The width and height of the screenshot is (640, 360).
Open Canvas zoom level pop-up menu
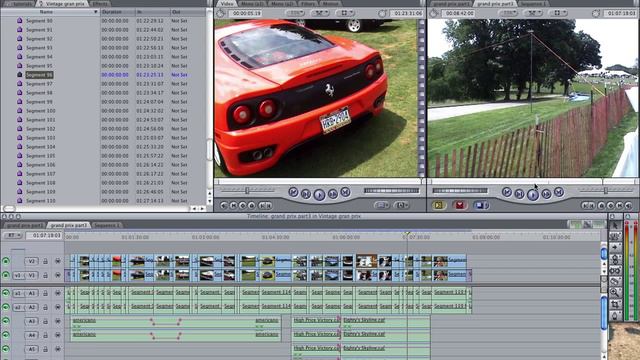pyautogui.click(x=508, y=13)
